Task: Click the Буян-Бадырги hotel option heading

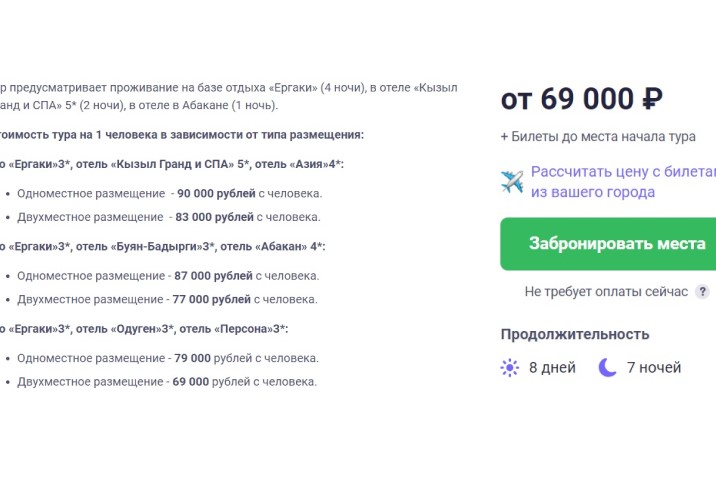Action: tap(170, 246)
